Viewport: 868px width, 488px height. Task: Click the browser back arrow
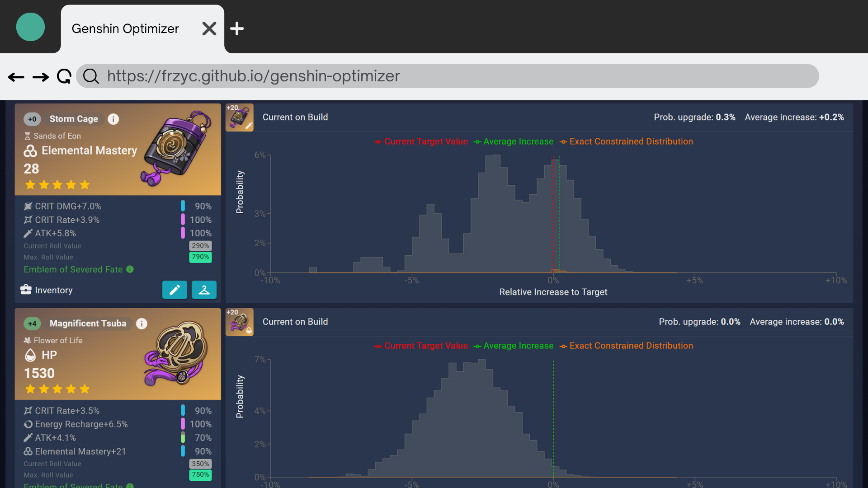tap(16, 77)
